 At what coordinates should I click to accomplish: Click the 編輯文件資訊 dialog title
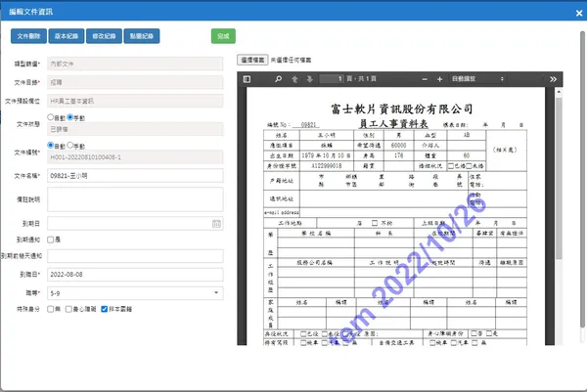coord(30,12)
